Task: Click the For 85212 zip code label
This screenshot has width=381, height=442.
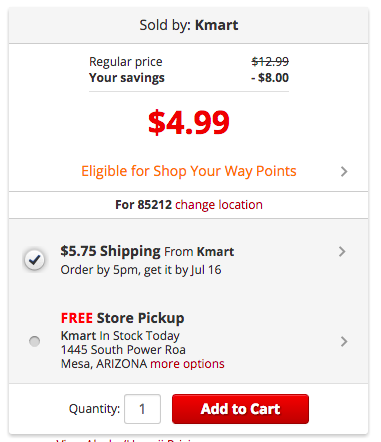Action: 143,204
